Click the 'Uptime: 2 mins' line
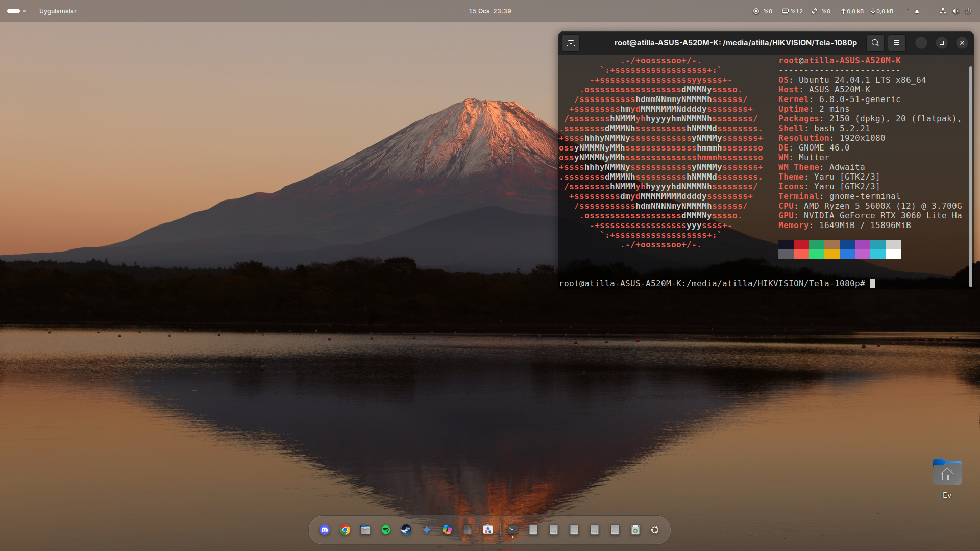980x551 pixels. 814,109
